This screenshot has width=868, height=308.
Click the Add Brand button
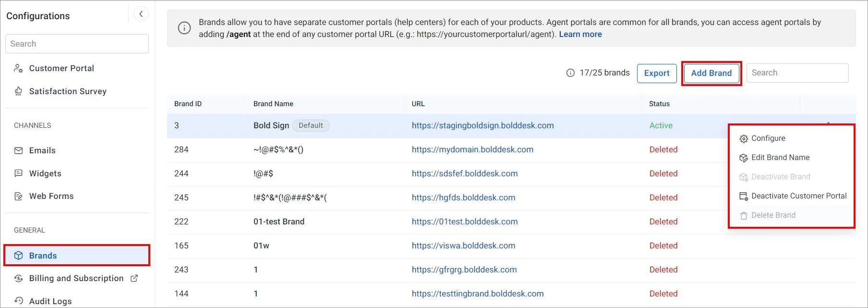click(711, 73)
